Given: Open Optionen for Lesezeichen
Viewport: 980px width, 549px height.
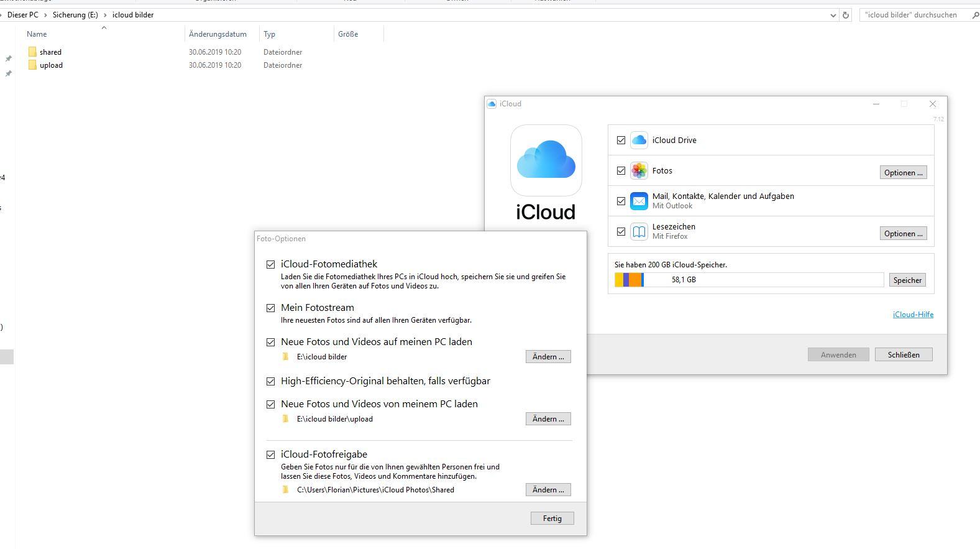Looking at the screenshot, I should (x=903, y=233).
